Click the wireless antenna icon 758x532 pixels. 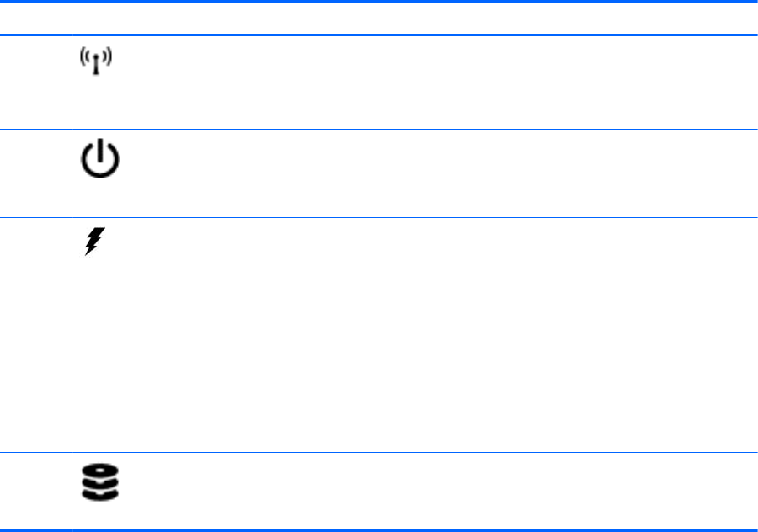coord(95,61)
